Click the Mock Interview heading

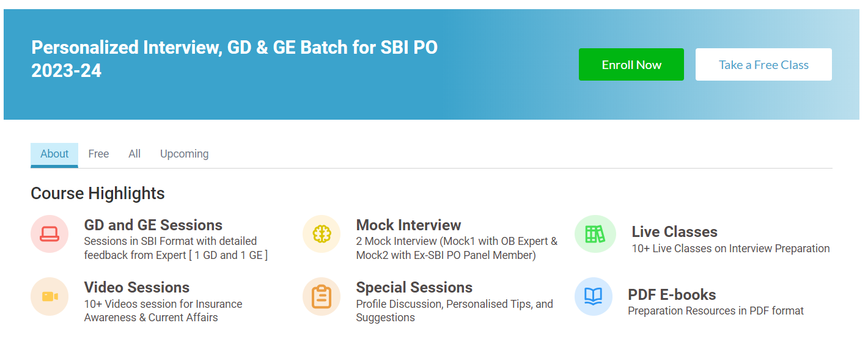pyautogui.click(x=408, y=225)
